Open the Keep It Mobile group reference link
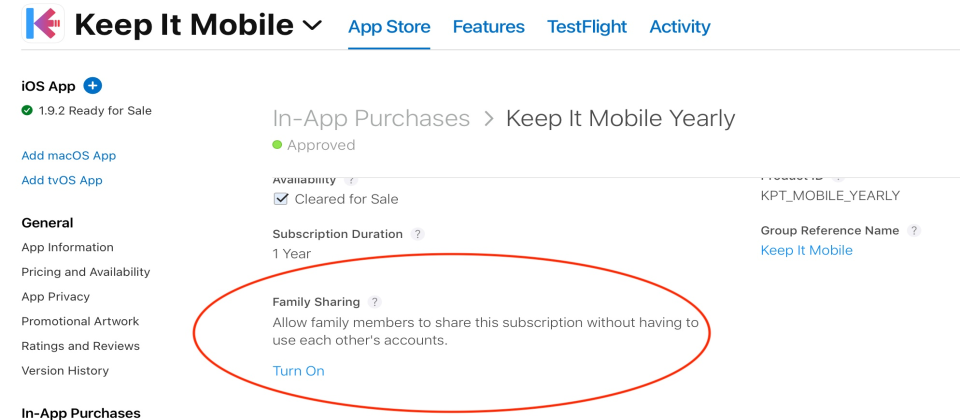Screen dimensions: 960x420 tap(806, 250)
